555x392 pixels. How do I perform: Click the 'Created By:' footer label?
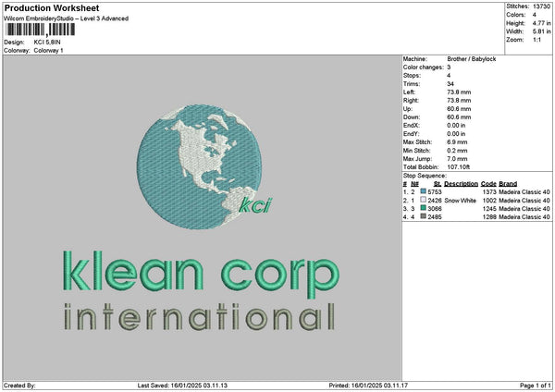click(x=19, y=386)
